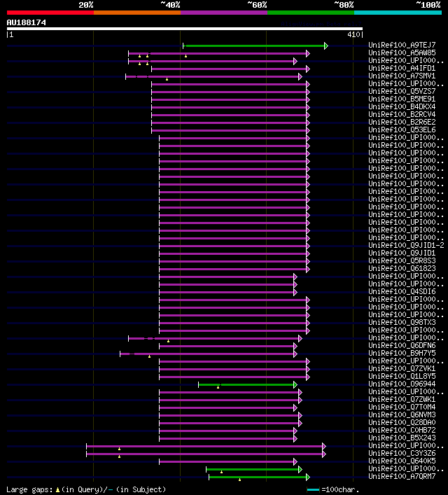This screenshot has width=448, height=495.
Task: Pick the UniRef100_B5X243 subject label
Action: [402, 438]
